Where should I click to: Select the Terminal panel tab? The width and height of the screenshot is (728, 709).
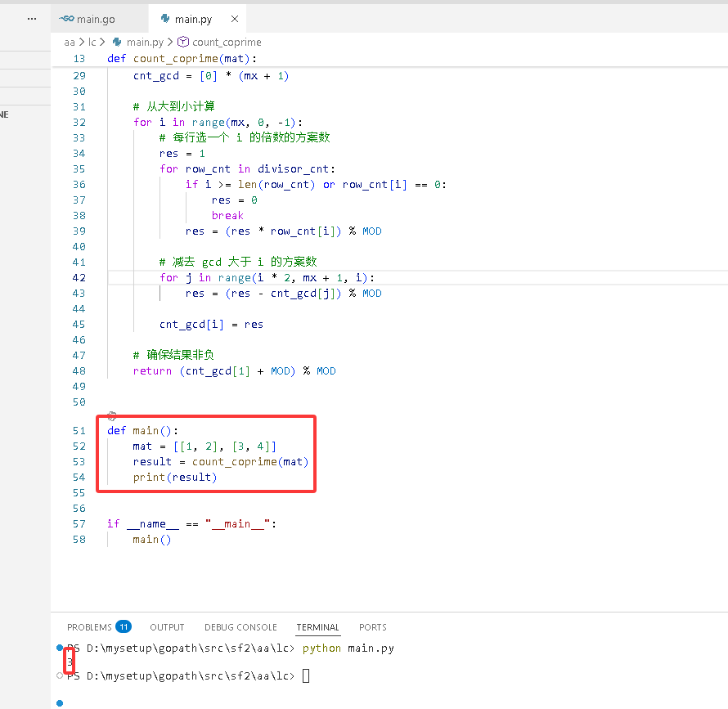(x=318, y=627)
